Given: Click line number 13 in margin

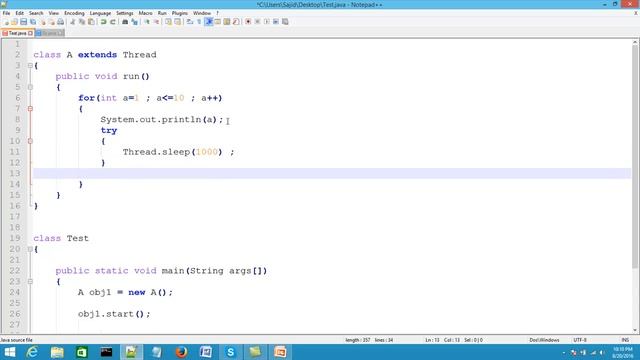Looking at the screenshot, I should [15, 173].
